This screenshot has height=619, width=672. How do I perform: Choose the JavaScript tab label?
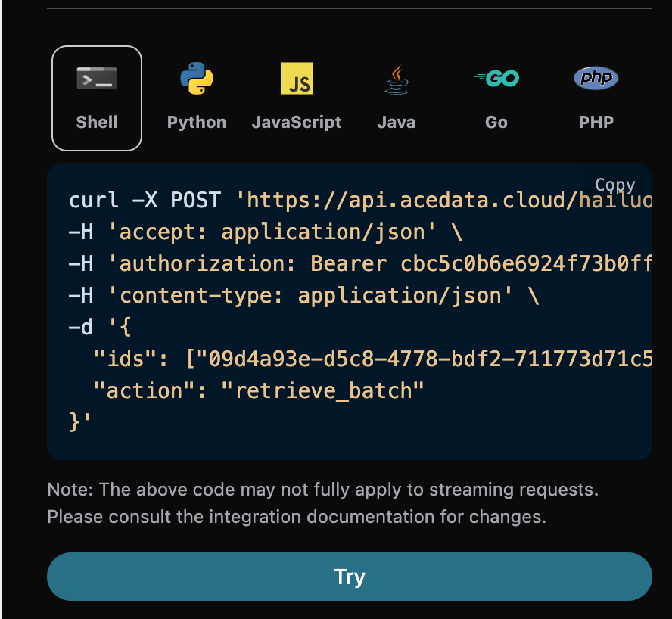coord(297,122)
